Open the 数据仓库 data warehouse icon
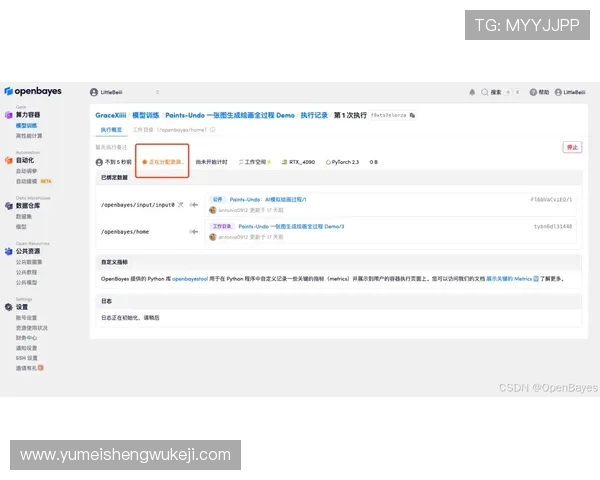This screenshot has height=480, width=600. coord(8,206)
